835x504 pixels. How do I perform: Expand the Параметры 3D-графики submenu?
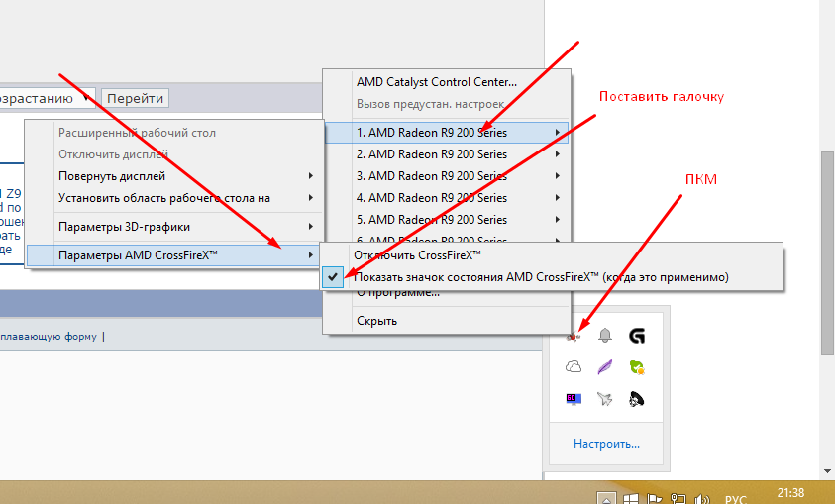pos(174,227)
